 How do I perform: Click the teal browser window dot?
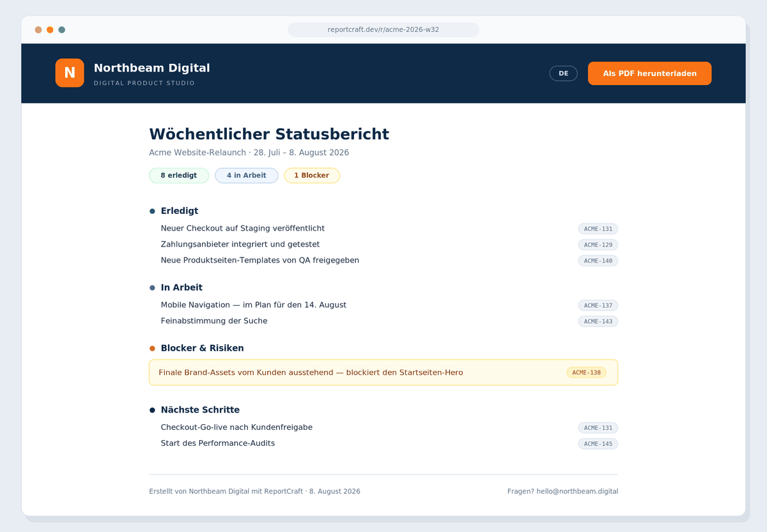pyautogui.click(x=61, y=29)
